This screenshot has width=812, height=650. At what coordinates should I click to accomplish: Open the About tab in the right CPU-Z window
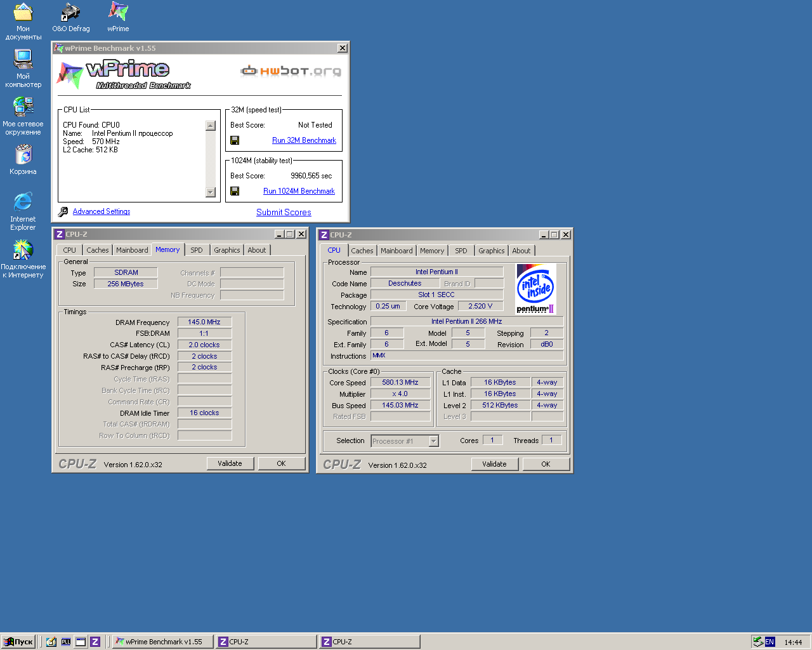pos(521,251)
